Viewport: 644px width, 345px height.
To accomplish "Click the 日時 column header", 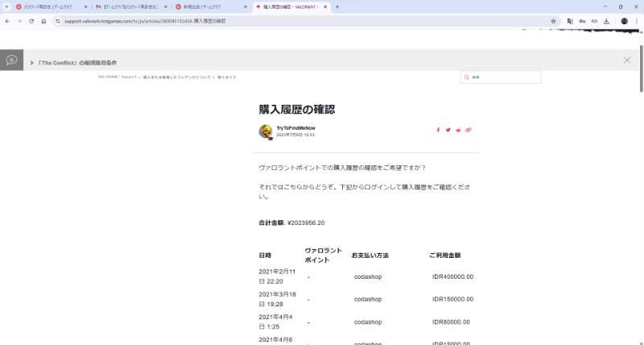I will click(265, 256).
